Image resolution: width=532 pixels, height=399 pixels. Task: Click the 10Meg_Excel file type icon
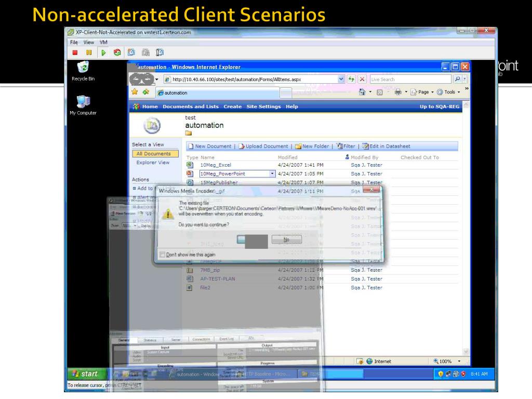pos(190,165)
